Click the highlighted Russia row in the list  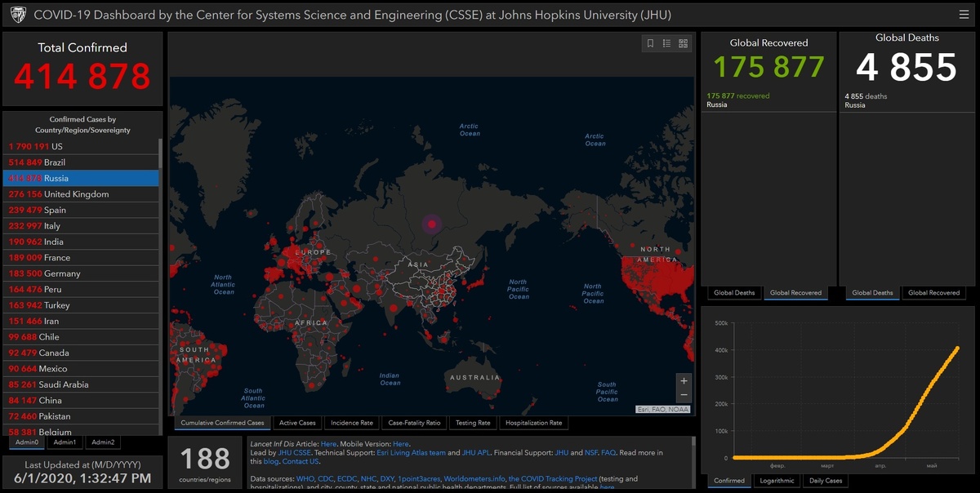pos(82,178)
